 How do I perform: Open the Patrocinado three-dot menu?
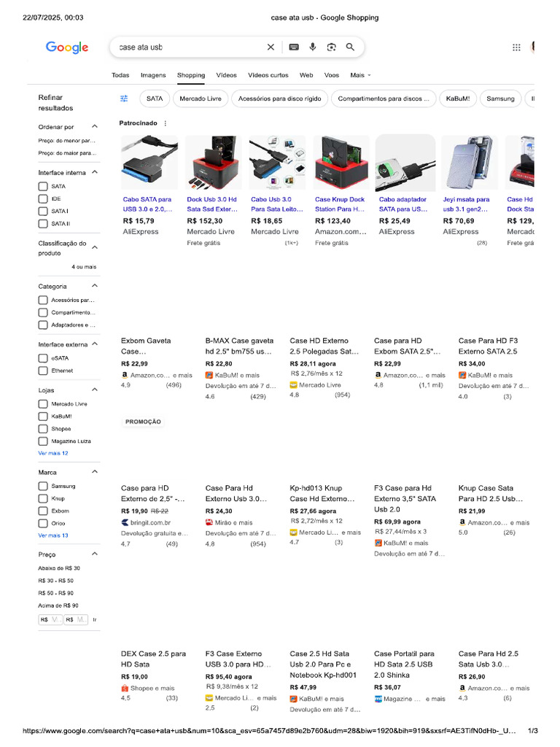pos(166,123)
